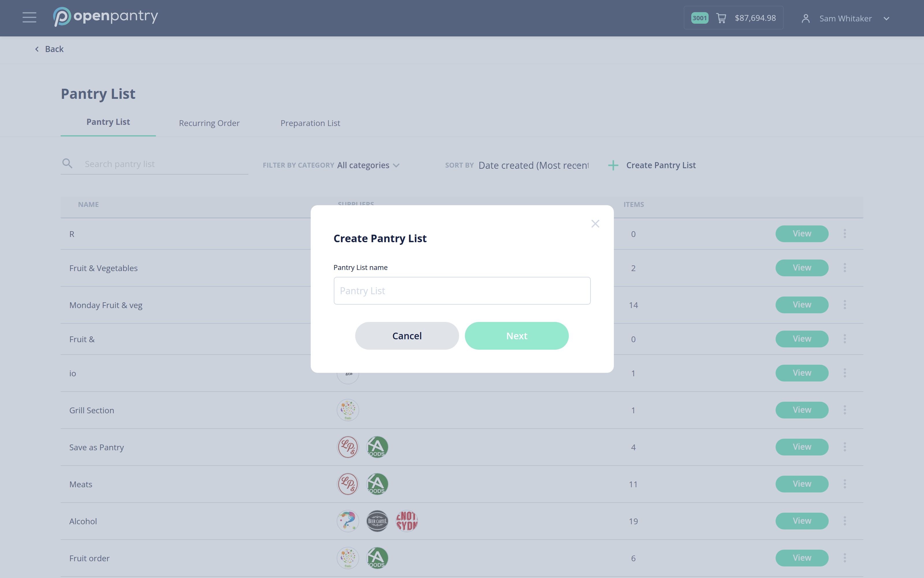Go back using the Back link
The image size is (924, 578).
(50, 49)
